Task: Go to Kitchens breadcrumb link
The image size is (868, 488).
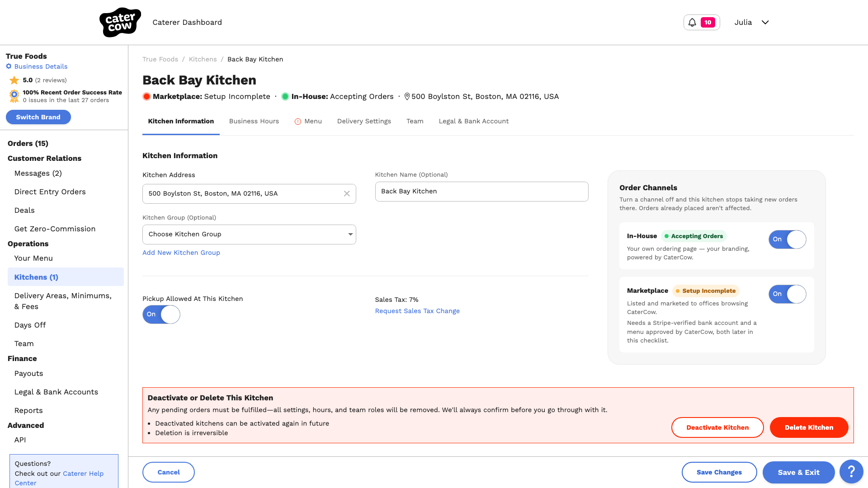Action: coord(203,59)
